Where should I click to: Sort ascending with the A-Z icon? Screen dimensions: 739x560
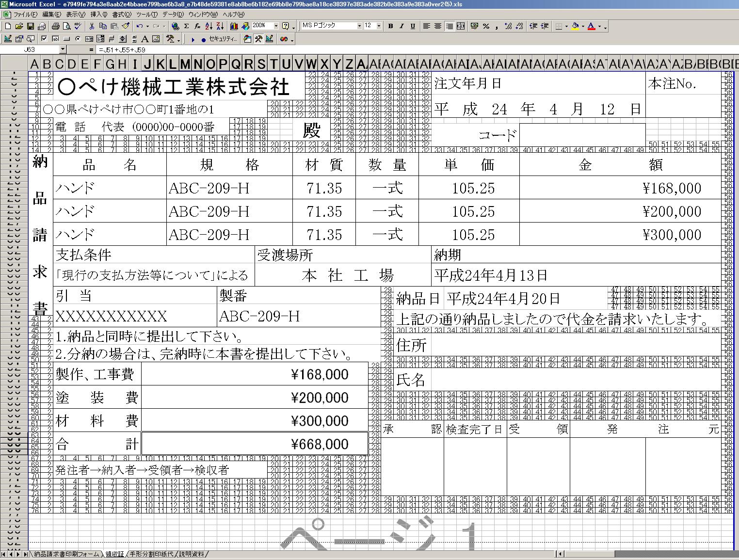pos(209,26)
